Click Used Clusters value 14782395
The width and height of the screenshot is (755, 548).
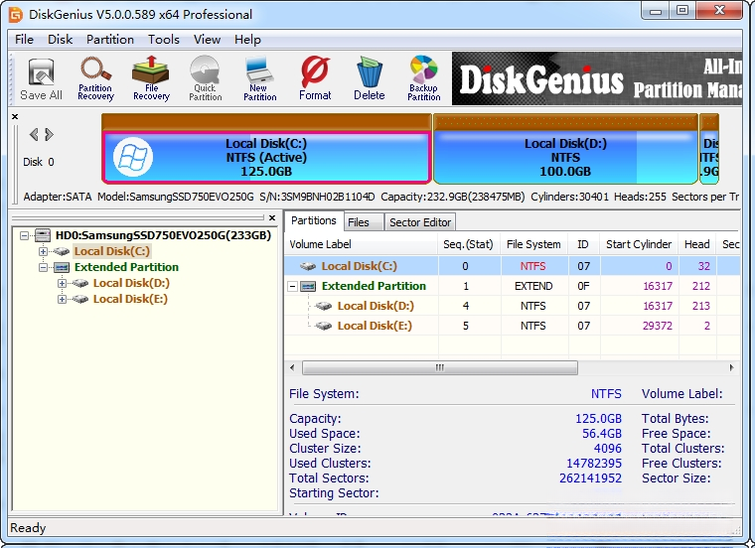click(x=594, y=464)
